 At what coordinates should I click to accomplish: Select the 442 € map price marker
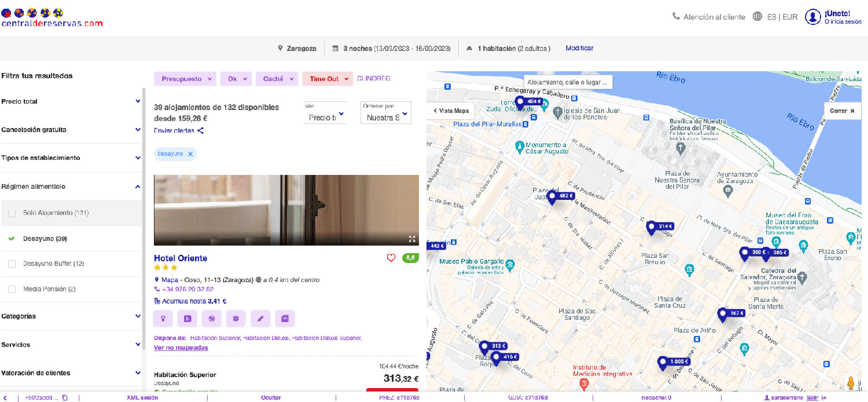tap(436, 246)
